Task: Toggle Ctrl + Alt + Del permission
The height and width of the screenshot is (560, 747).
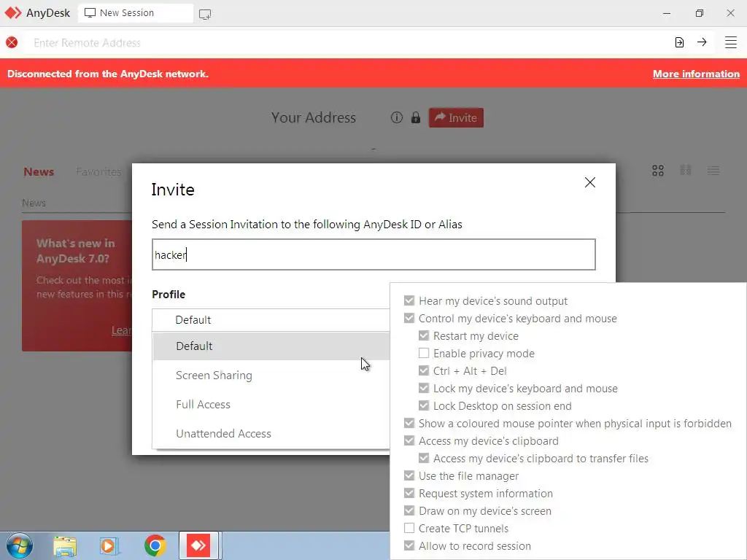Action: point(424,370)
